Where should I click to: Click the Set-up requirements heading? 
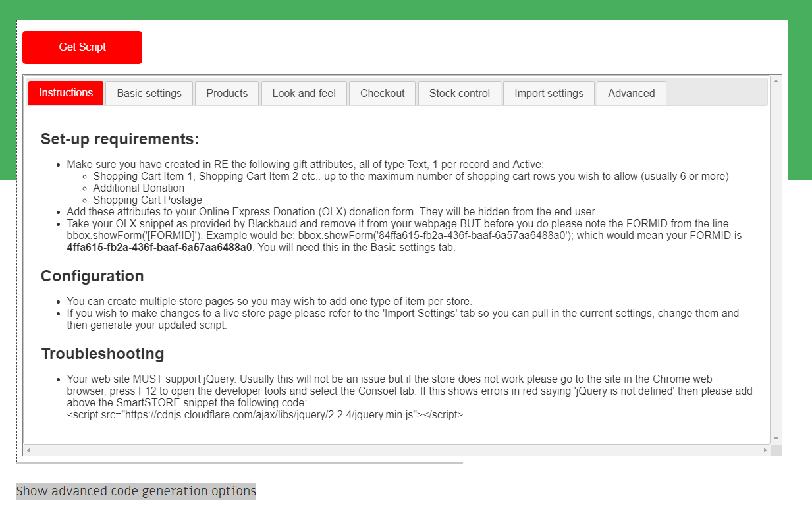click(x=120, y=139)
